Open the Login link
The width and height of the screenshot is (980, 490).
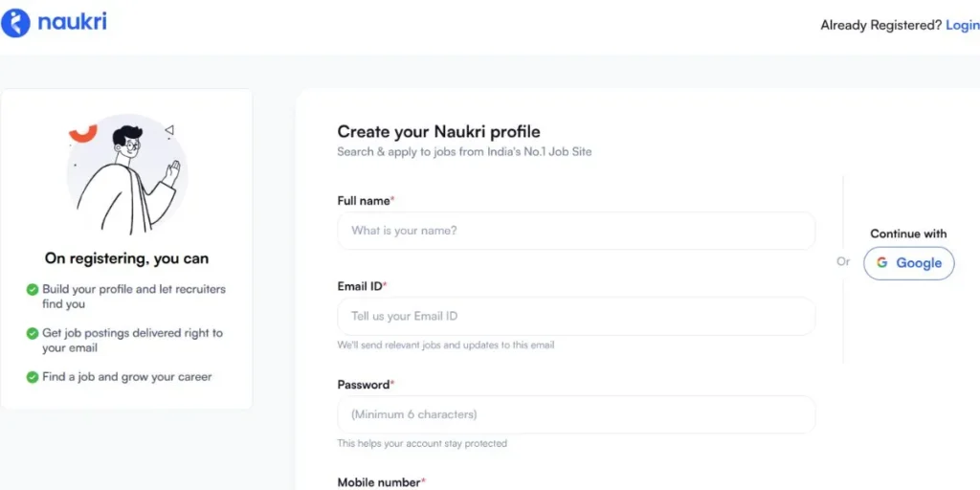tap(962, 26)
